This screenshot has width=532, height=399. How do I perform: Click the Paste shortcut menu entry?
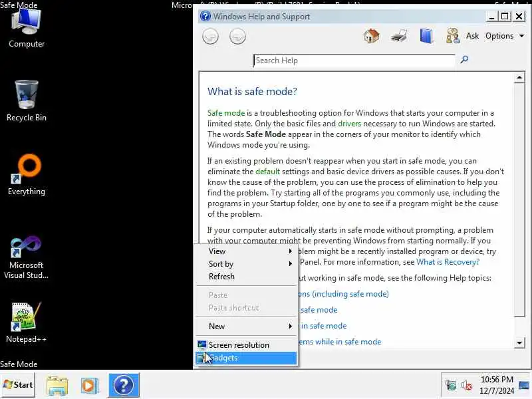(x=246, y=308)
